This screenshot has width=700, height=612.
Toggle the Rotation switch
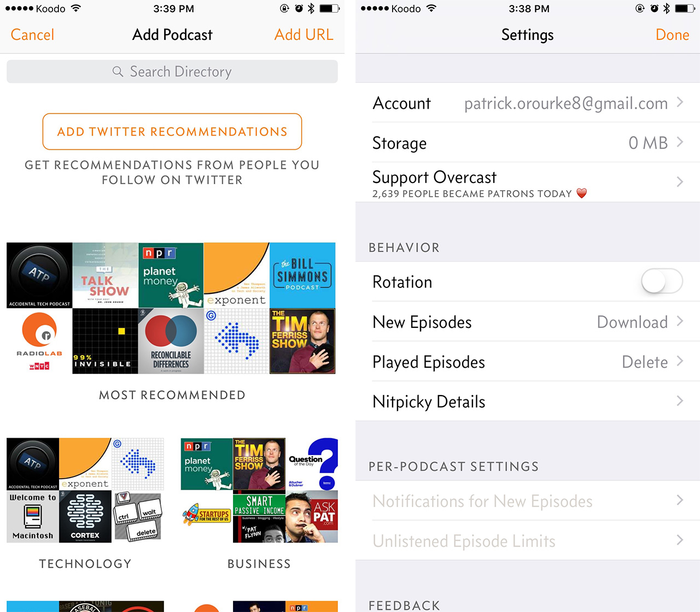tap(661, 282)
